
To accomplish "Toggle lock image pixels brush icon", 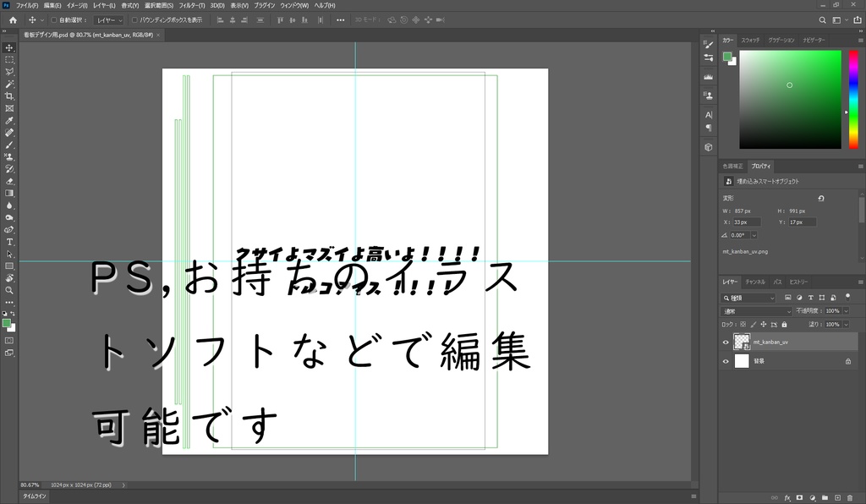I will coord(754,325).
